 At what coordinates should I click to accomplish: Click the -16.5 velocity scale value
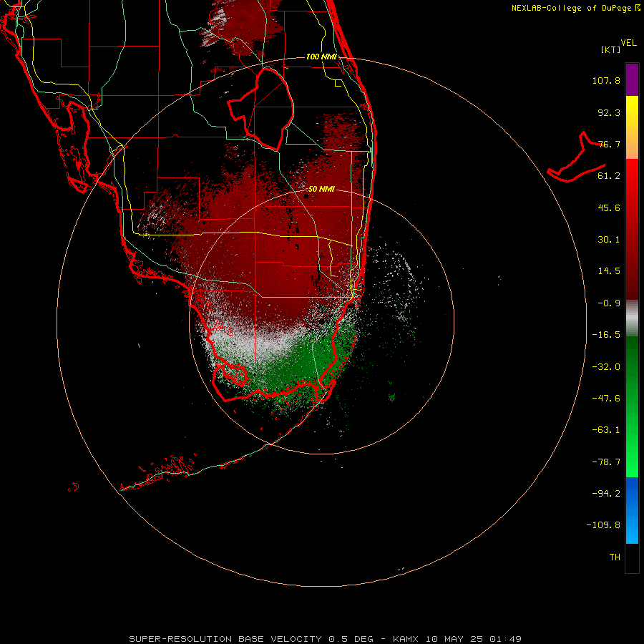[x=606, y=335]
